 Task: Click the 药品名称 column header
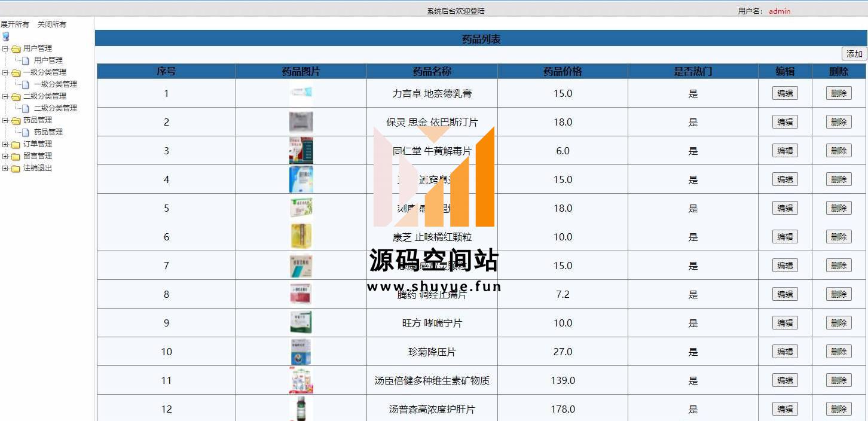click(432, 71)
